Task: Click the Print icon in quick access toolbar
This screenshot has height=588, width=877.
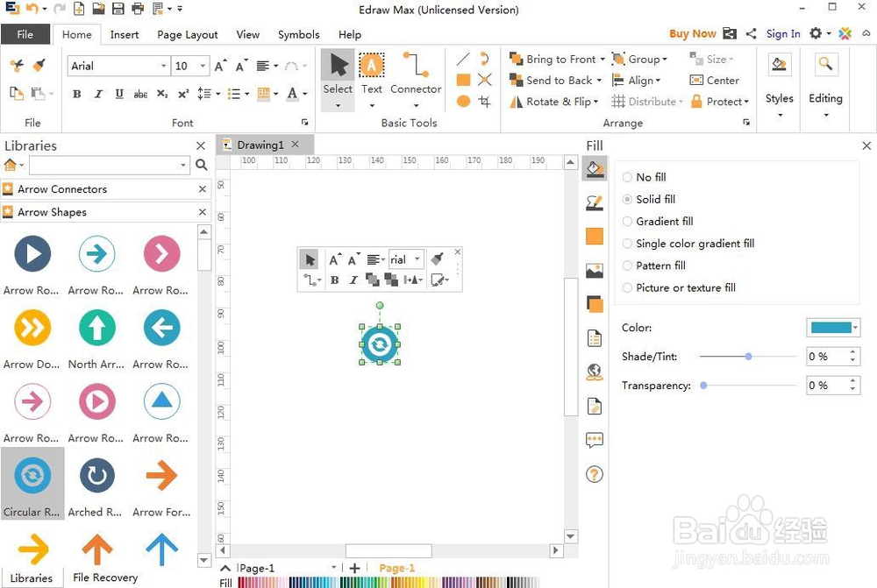Action: click(138, 9)
